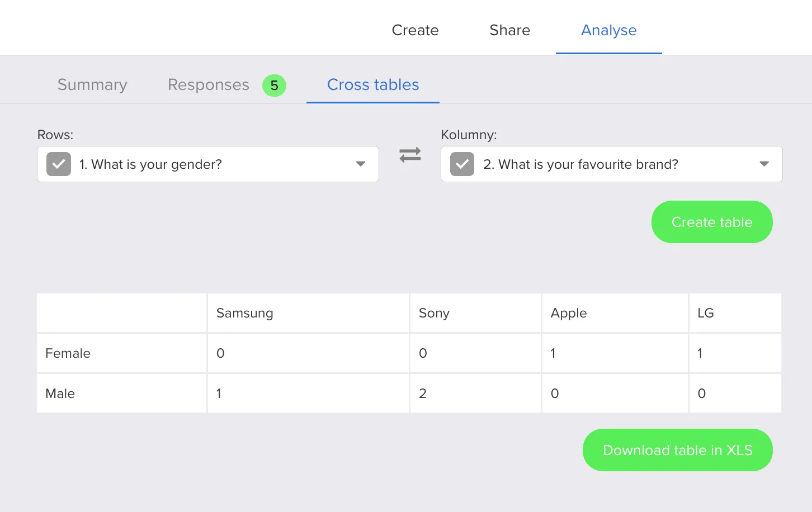812x512 pixels.
Task: Select the Samsung column header
Action: [x=244, y=312]
